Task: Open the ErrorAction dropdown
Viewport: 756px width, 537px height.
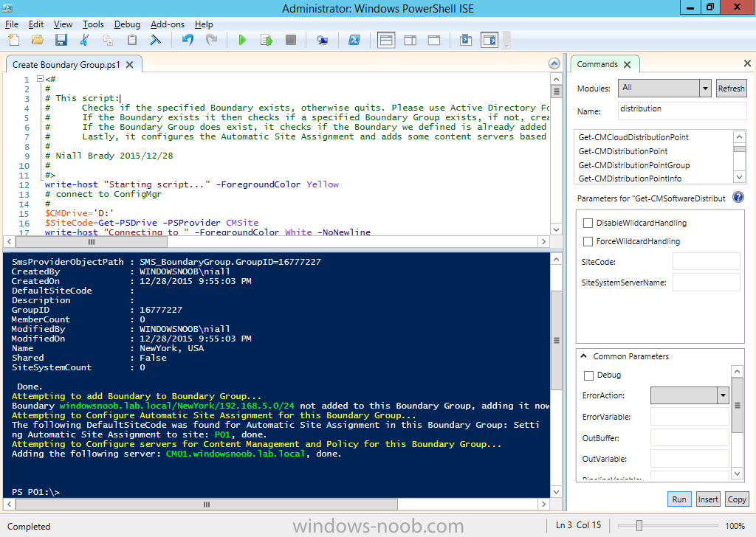Action: coord(723,395)
